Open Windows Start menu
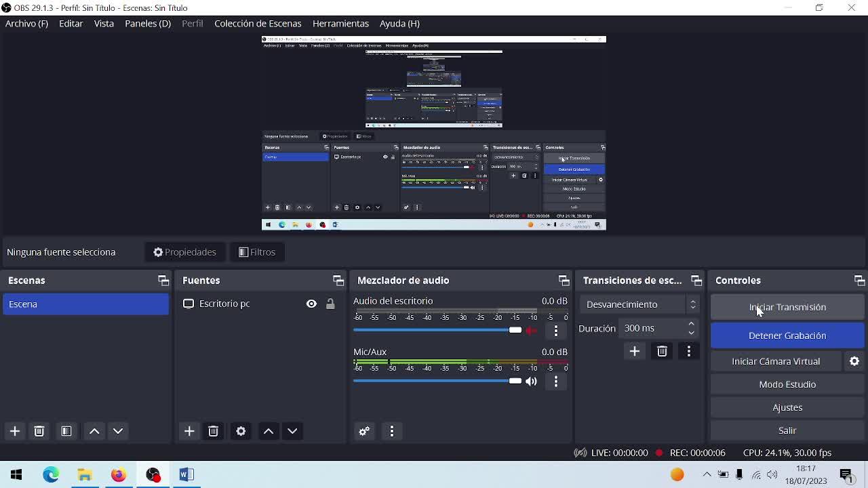868x488 pixels. pyautogui.click(x=16, y=474)
